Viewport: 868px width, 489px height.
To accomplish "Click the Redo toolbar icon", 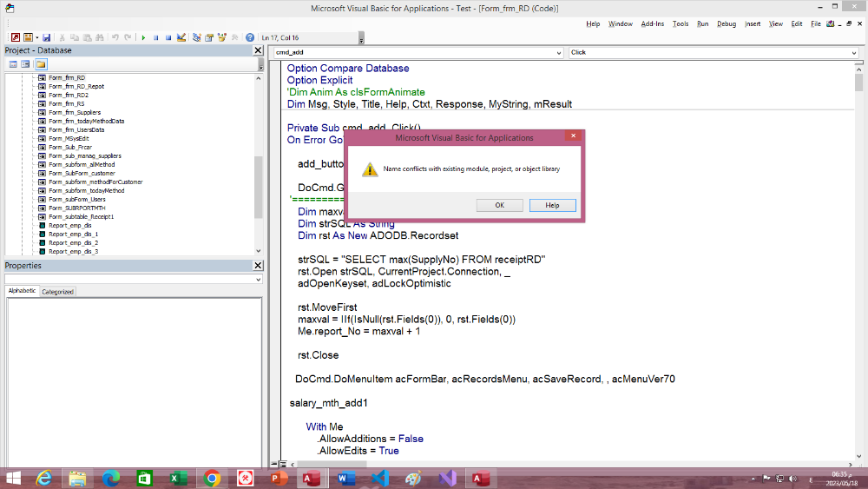I will (128, 37).
